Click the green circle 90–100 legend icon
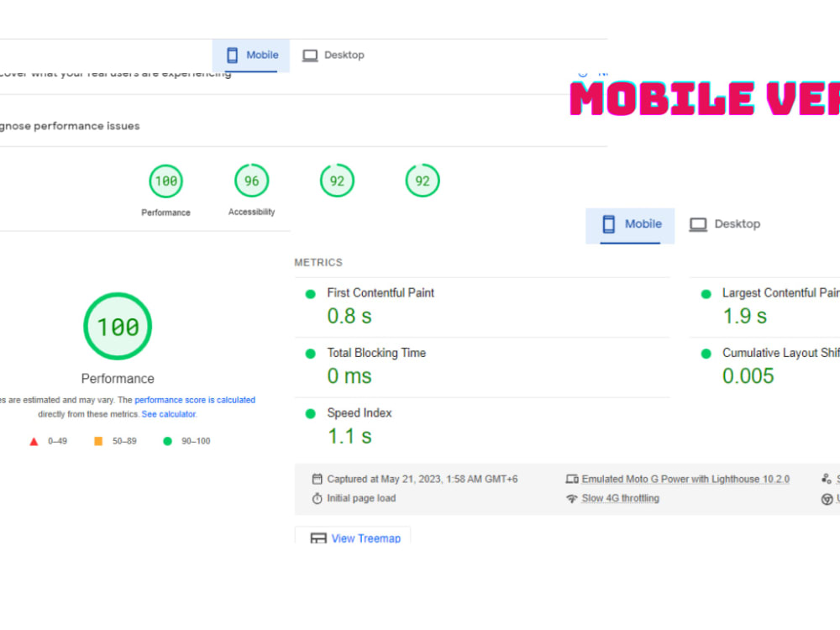 168,441
